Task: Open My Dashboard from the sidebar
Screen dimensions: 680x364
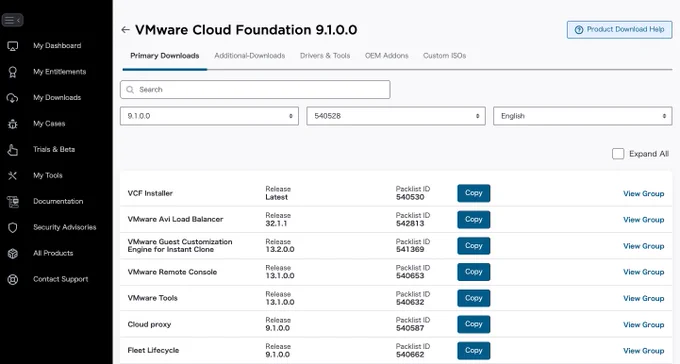Action: click(x=57, y=46)
